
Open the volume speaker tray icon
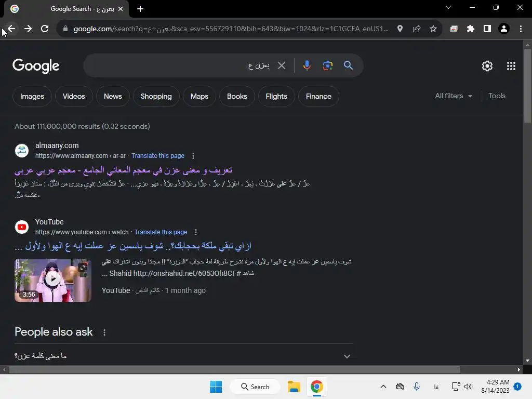coord(468,387)
